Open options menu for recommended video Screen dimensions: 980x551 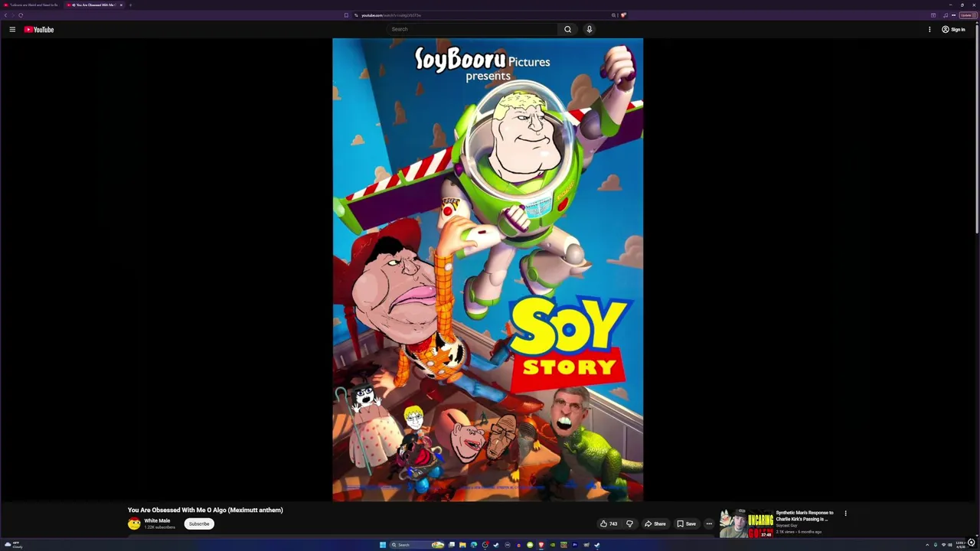[845, 514]
